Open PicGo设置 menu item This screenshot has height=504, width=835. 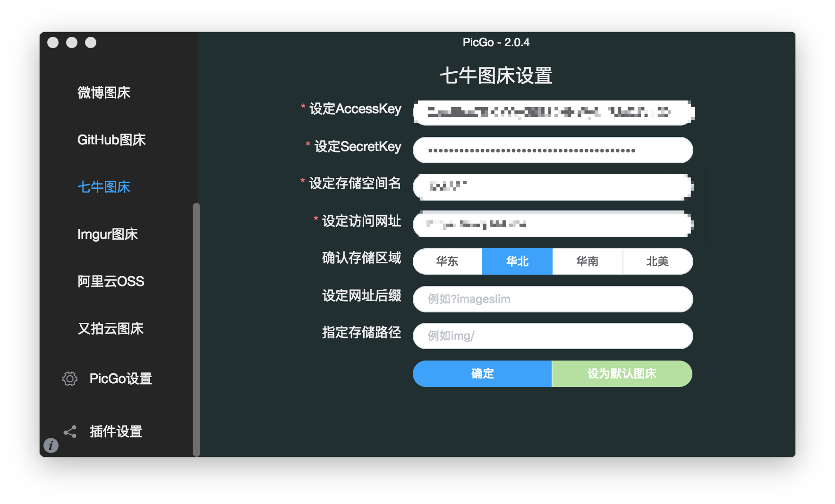tap(121, 378)
